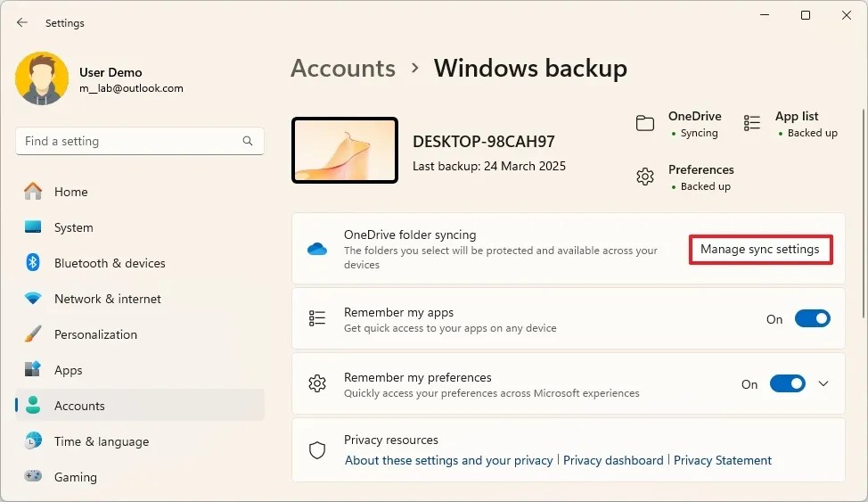This screenshot has width=868, height=502.
Task: Click the user profile avatar picture
Action: (42, 78)
